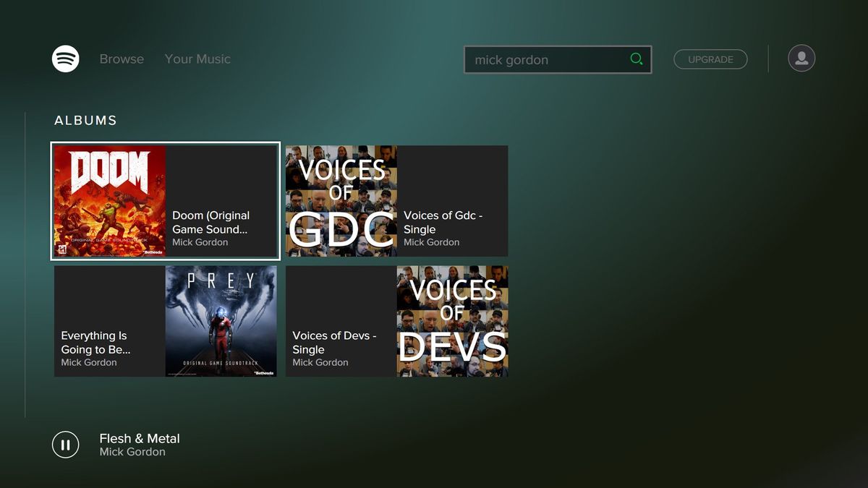This screenshot has height=488, width=868.
Task: Click the Voices of Gdc album cover
Action: coord(341,200)
